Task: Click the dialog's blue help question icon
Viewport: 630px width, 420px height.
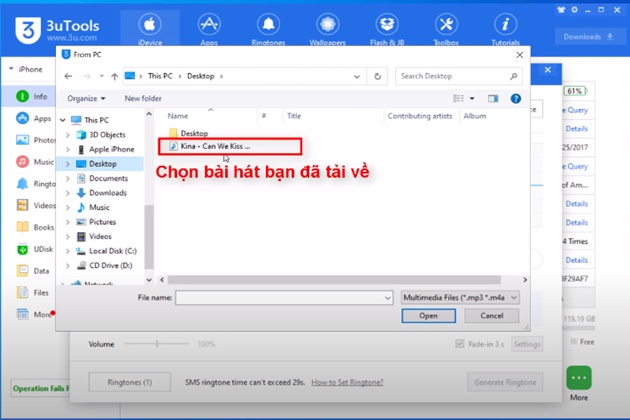Action: click(515, 99)
